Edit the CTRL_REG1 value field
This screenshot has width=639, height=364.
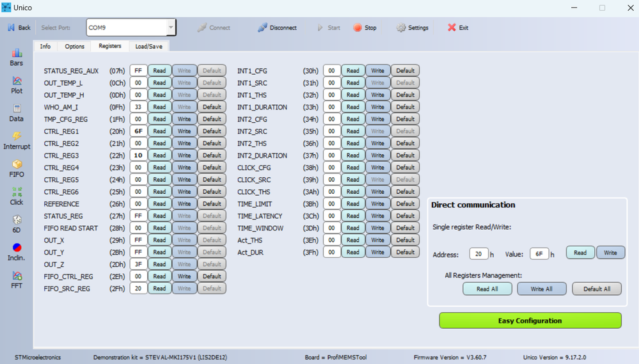(x=139, y=131)
